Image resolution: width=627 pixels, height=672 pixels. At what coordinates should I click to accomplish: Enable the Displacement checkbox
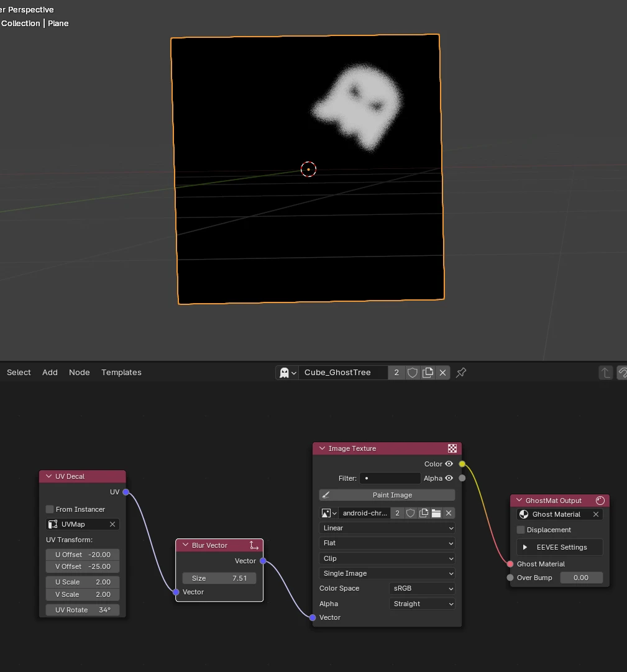(x=521, y=530)
